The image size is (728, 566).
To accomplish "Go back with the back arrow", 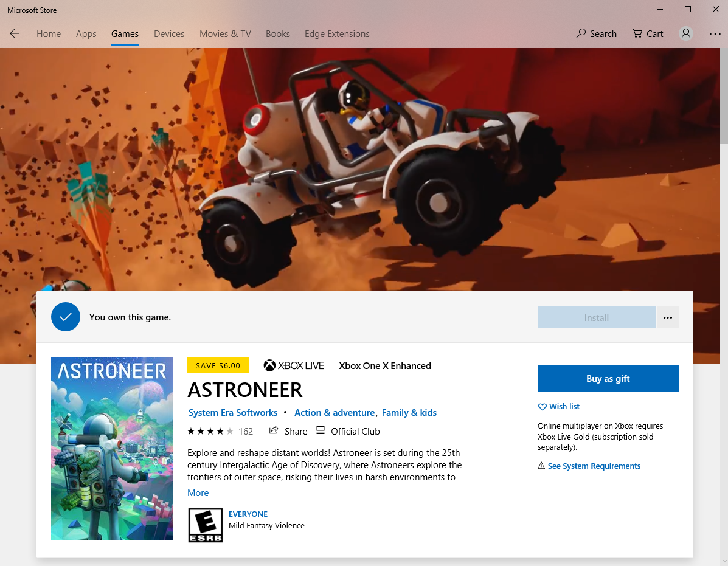I will click(x=15, y=33).
